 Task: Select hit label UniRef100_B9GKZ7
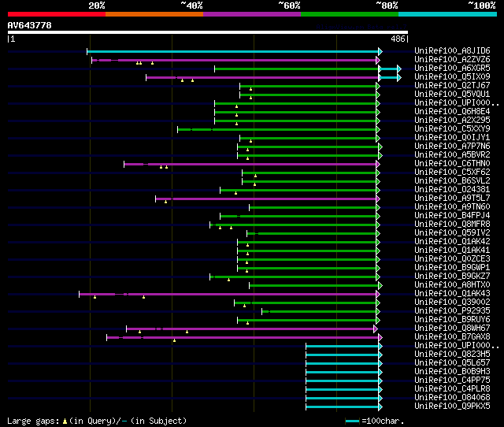pyautogui.click(x=452, y=277)
